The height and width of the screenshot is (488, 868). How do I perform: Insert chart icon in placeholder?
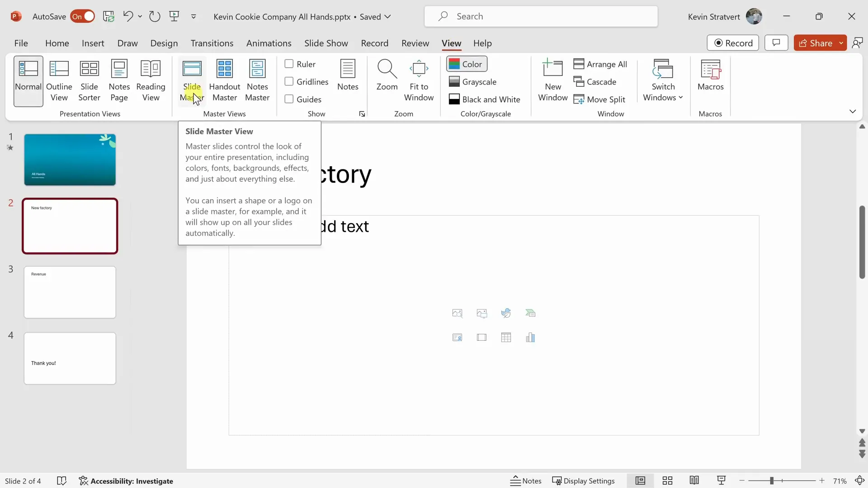pyautogui.click(x=530, y=338)
